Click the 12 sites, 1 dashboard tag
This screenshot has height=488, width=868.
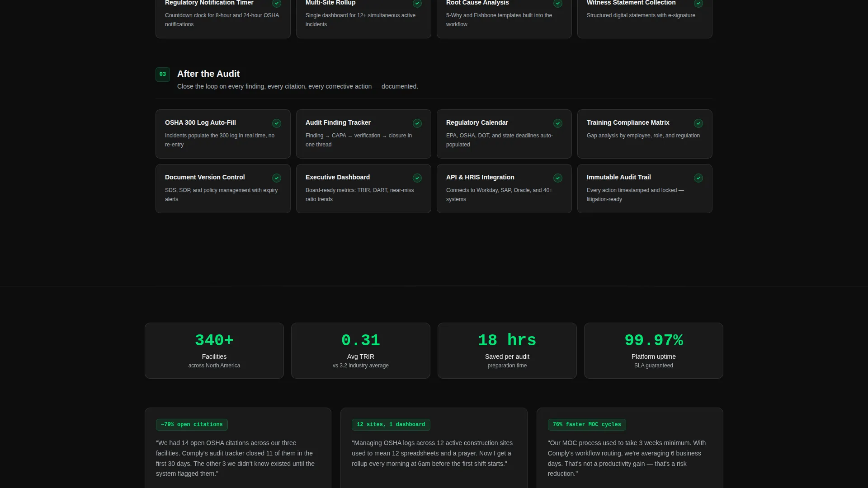391,425
